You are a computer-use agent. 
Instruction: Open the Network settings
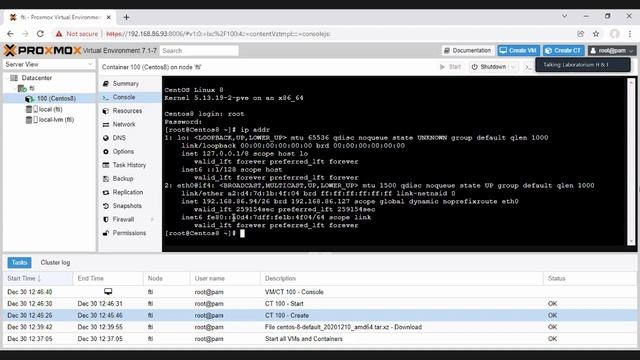124,124
